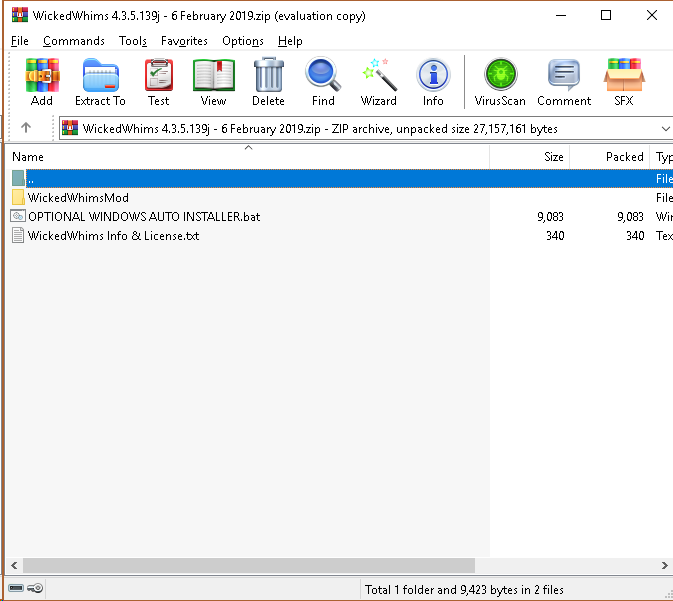Open the File menu
Image resolution: width=673 pixels, height=601 pixels.
pos(20,41)
